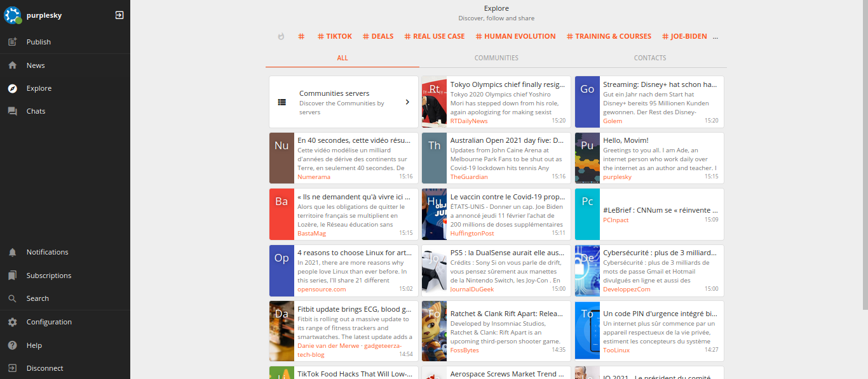
Task: Click the Search magnifier icon
Action: click(x=13, y=298)
